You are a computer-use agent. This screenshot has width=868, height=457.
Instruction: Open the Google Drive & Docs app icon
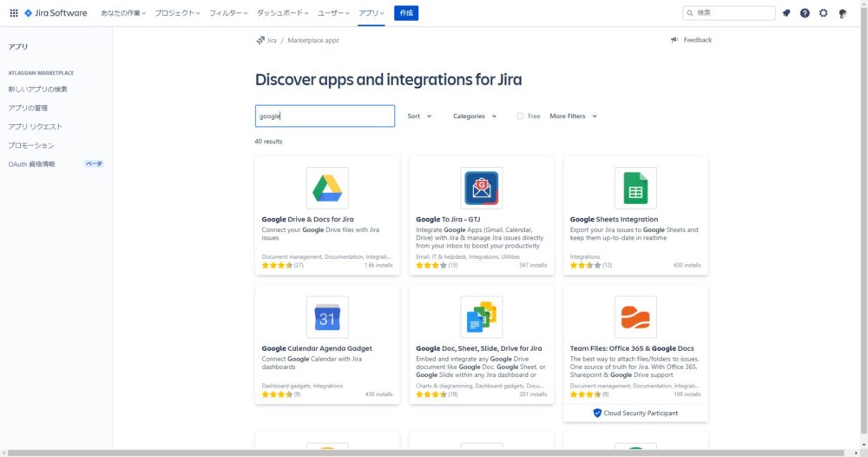327,188
